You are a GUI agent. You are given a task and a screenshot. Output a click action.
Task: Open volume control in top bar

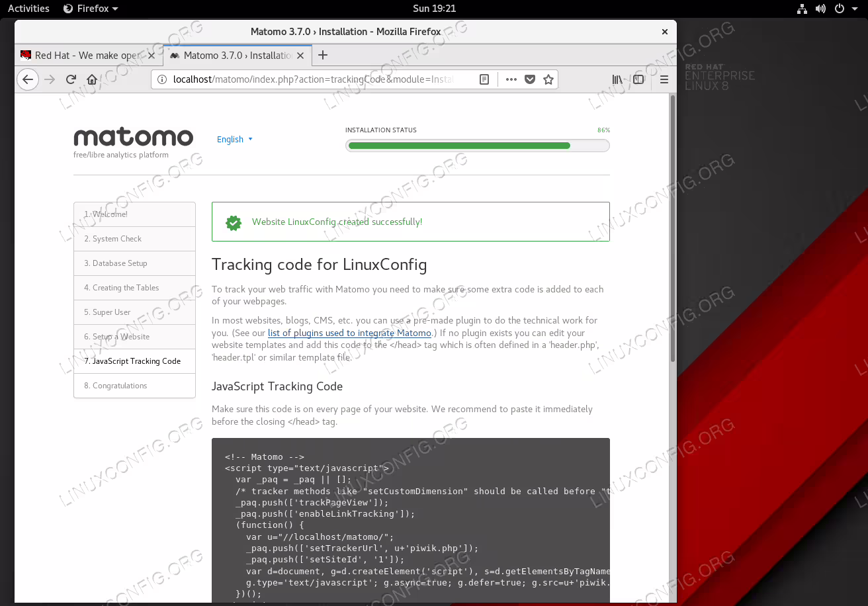click(x=820, y=9)
